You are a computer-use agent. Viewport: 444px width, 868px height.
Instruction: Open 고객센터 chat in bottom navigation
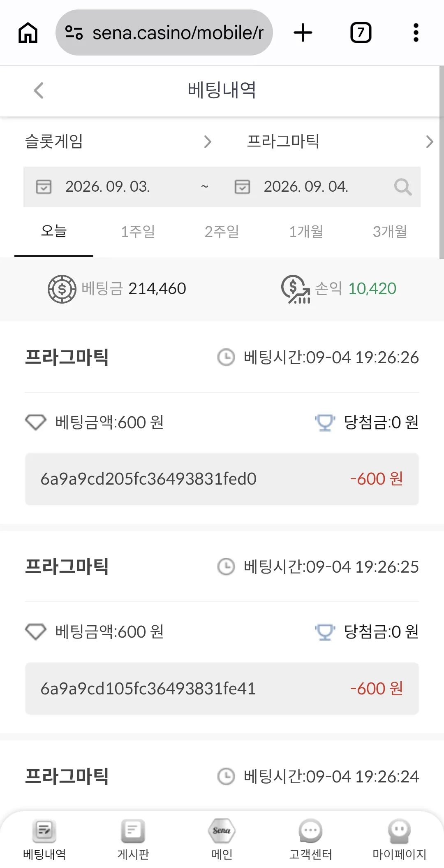click(x=311, y=840)
